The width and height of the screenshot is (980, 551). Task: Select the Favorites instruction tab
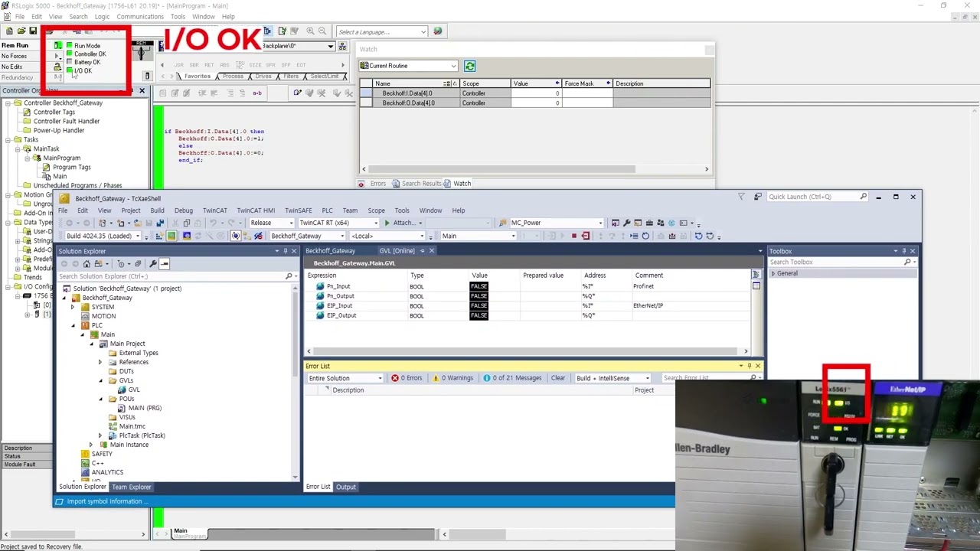[x=197, y=77]
